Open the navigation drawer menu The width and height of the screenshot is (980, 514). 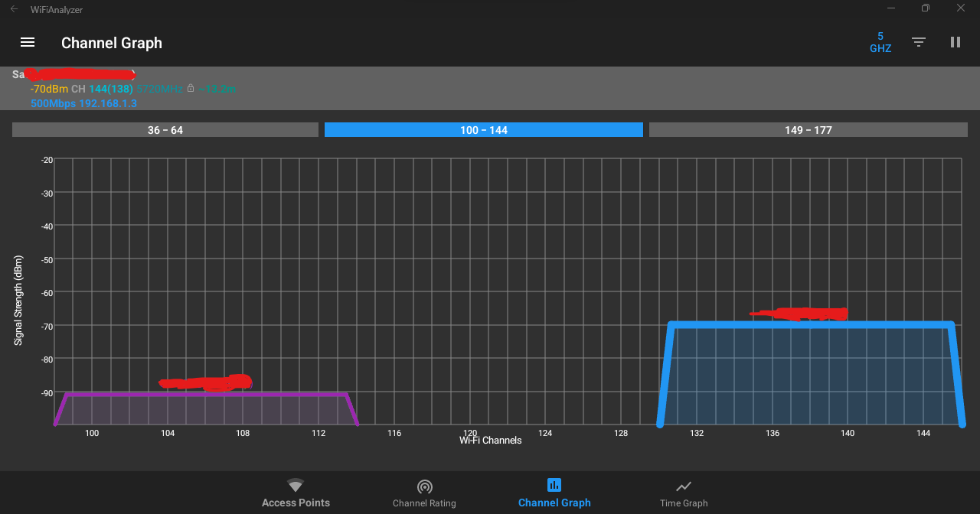click(x=28, y=42)
